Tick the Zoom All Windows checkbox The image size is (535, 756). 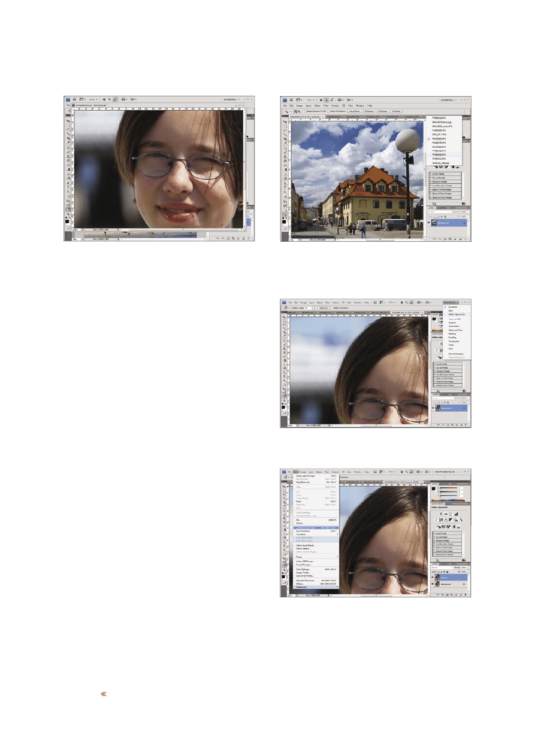pos(330,111)
